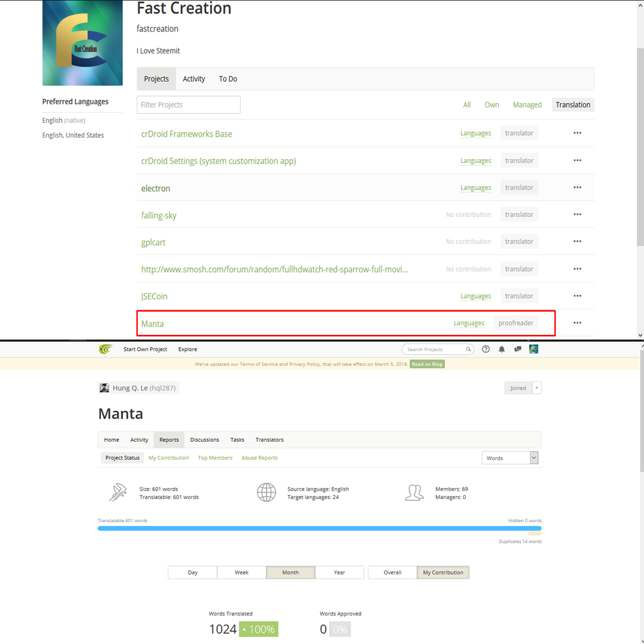The height and width of the screenshot is (644, 644).
Task: Switch to the Projects tab
Action: [x=156, y=79]
